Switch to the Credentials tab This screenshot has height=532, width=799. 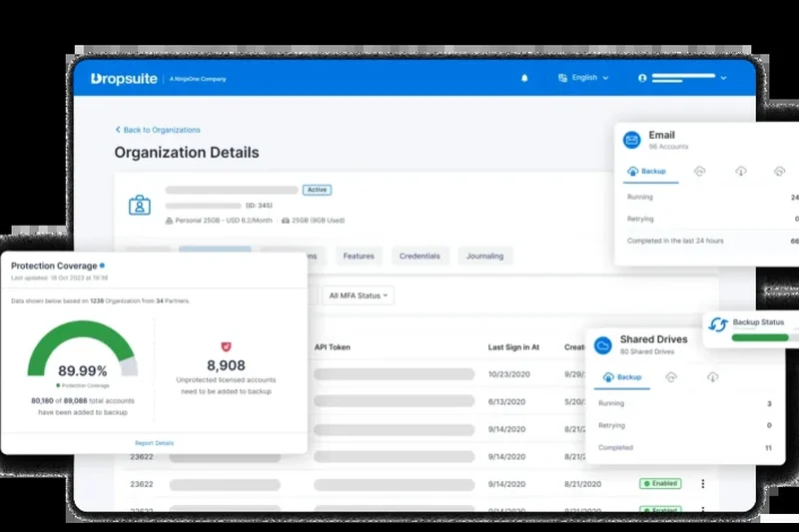pos(419,257)
